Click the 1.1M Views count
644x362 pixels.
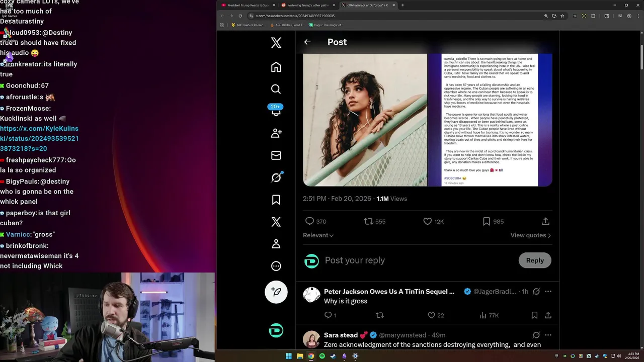pos(391,199)
